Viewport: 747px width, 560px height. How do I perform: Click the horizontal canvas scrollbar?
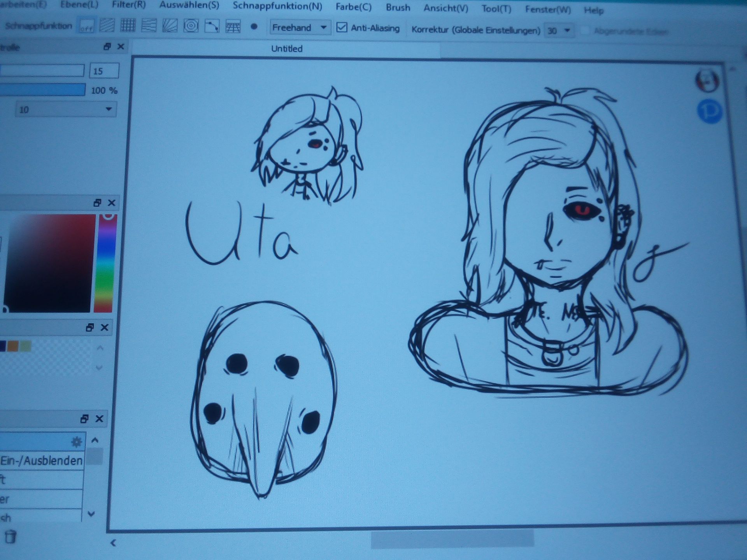pyautogui.click(x=452, y=540)
